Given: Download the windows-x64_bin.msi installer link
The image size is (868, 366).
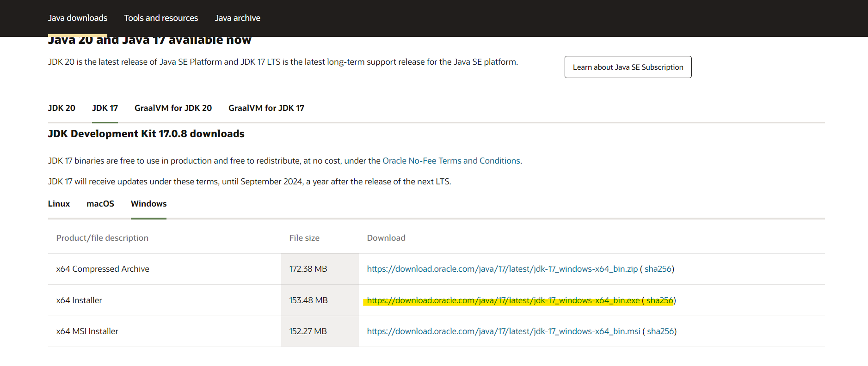Looking at the screenshot, I should [x=504, y=331].
